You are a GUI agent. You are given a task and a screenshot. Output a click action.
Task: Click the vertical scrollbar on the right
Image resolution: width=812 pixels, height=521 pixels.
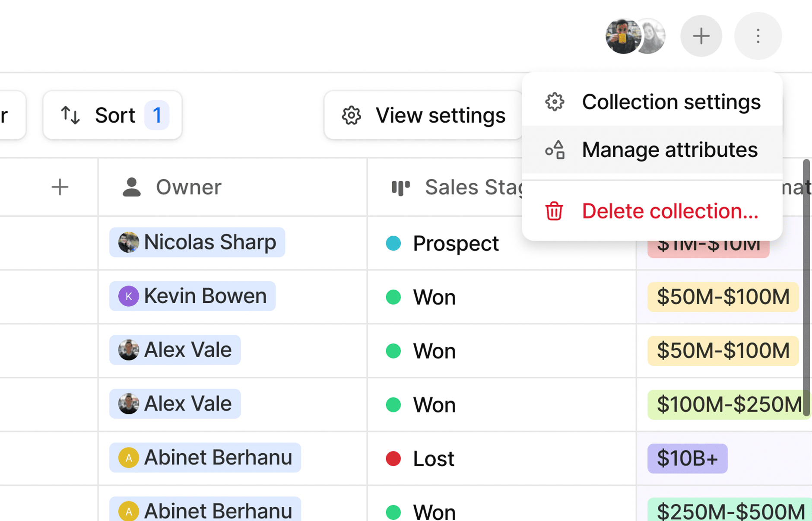(806, 288)
